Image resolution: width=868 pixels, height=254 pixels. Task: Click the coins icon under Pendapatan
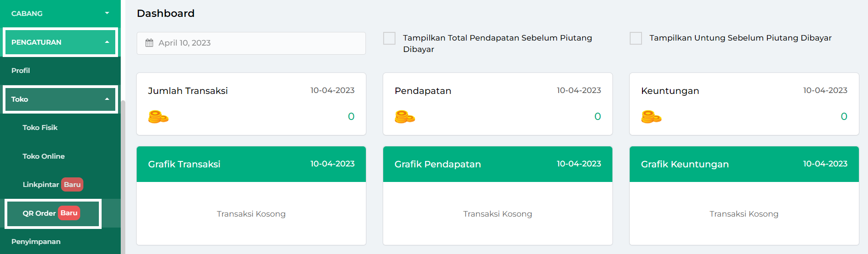(x=405, y=117)
